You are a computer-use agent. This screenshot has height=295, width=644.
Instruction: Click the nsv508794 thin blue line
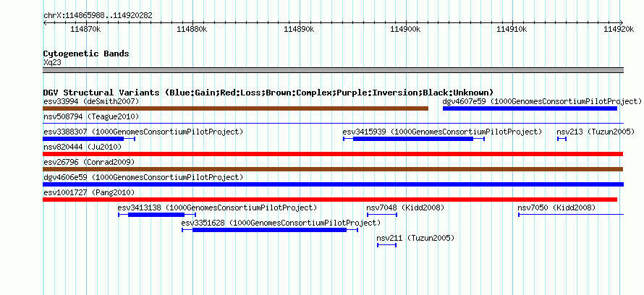334,123
